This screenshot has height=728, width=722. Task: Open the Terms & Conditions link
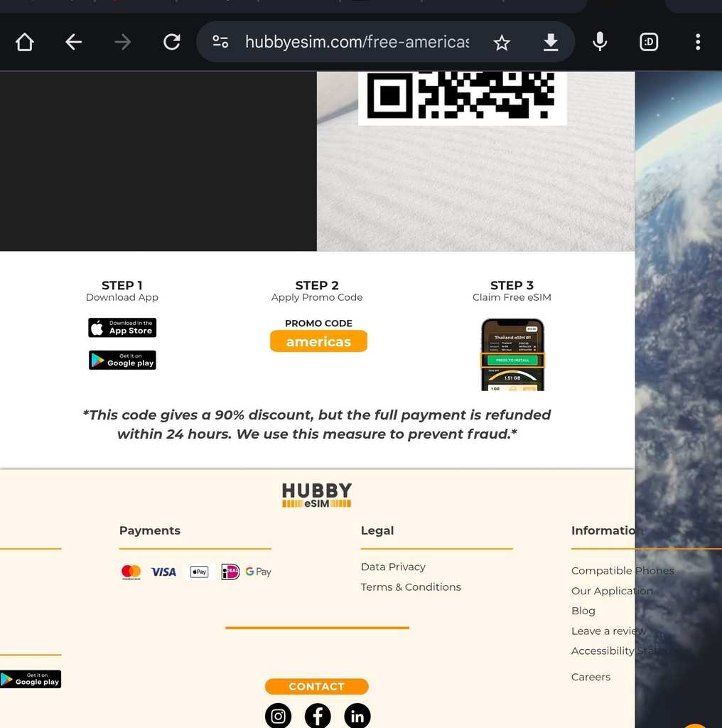coord(411,587)
